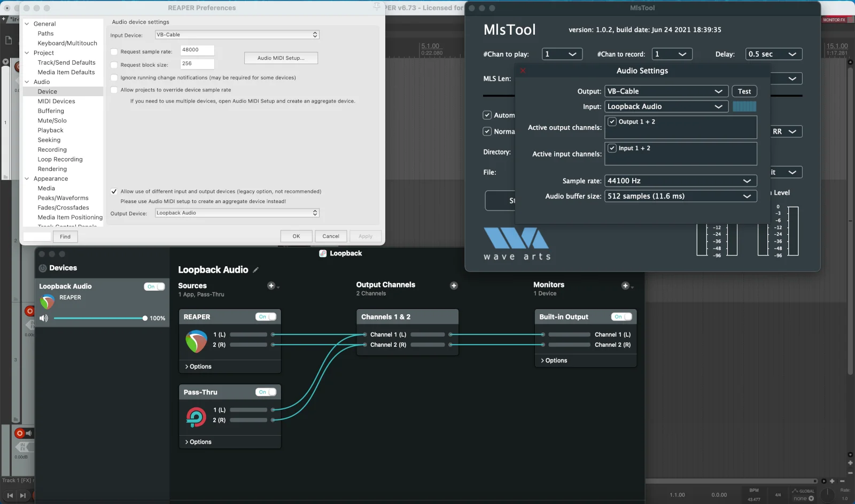This screenshot has height=504, width=855.
Task: Open the Sample rate 44100 Hz dropdown
Action: click(x=680, y=181)
